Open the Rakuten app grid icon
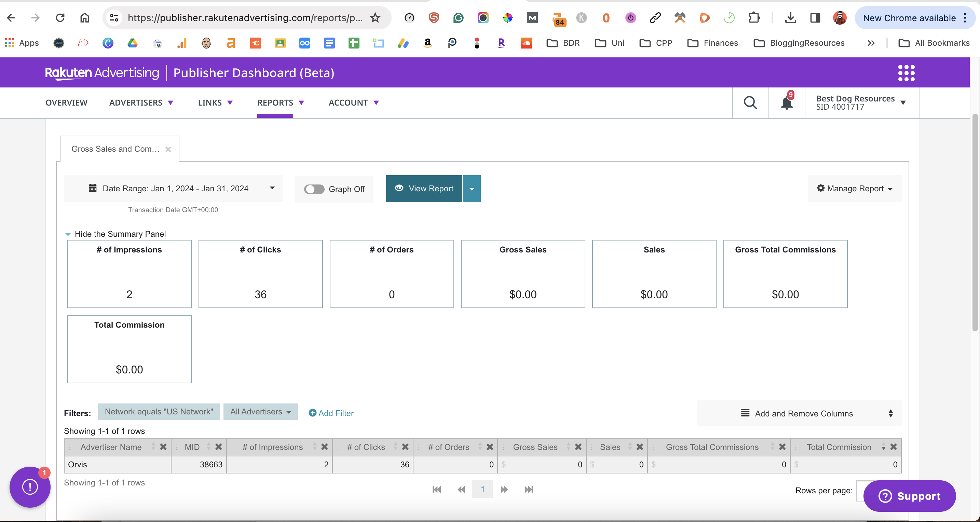980x522 pixels. (906, 73)
